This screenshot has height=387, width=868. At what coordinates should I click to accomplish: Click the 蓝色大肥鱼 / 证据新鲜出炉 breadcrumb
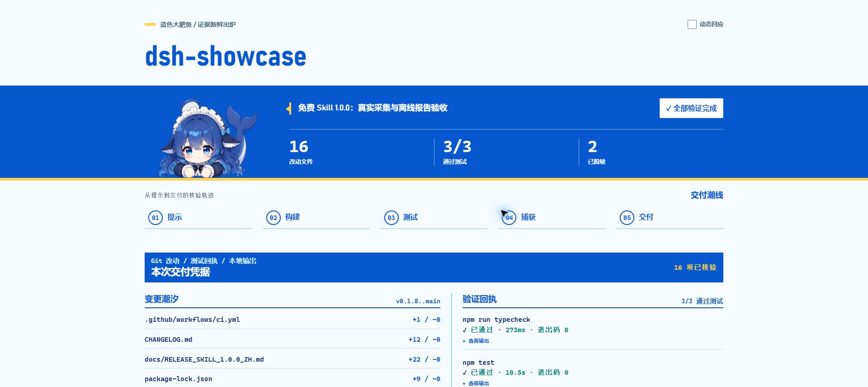(198, 24)
